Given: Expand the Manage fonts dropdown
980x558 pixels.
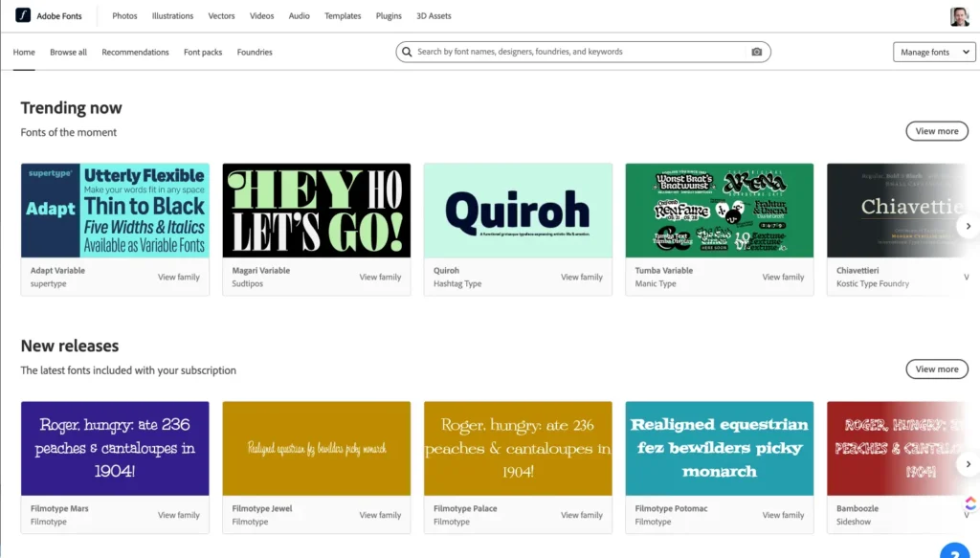Looking at the screenshot, I should point(934,52).
